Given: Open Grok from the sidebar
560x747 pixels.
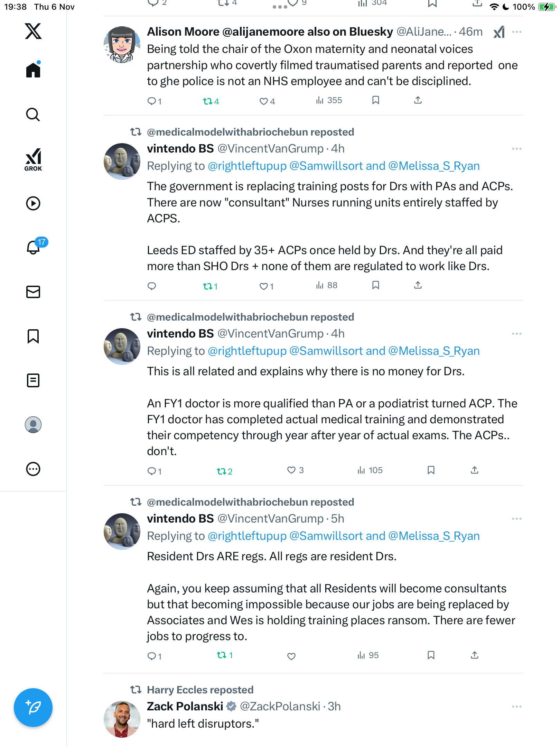Looking at the screenshot, I should coord(33,159).
